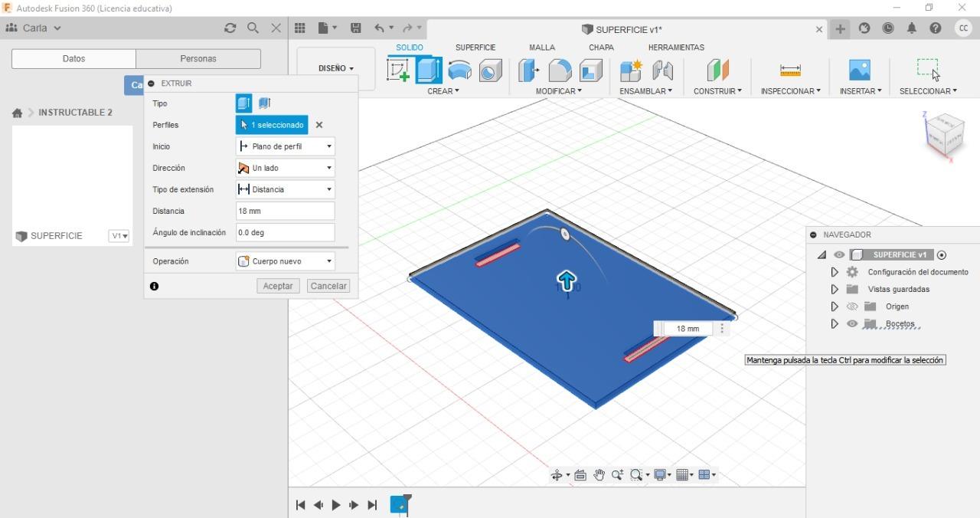Click the Distancia input field
This screenshot has width=980, height=518.
pos(285,211)
